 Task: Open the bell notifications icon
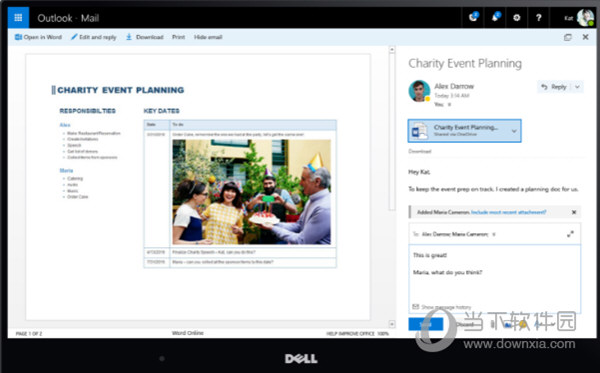click(x=495, y=17)
